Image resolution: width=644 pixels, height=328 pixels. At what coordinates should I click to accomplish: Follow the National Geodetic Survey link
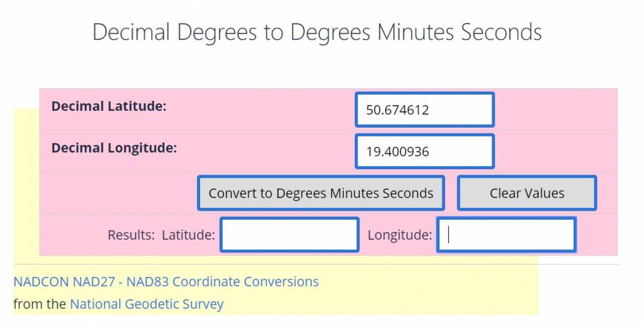(147, 304)
